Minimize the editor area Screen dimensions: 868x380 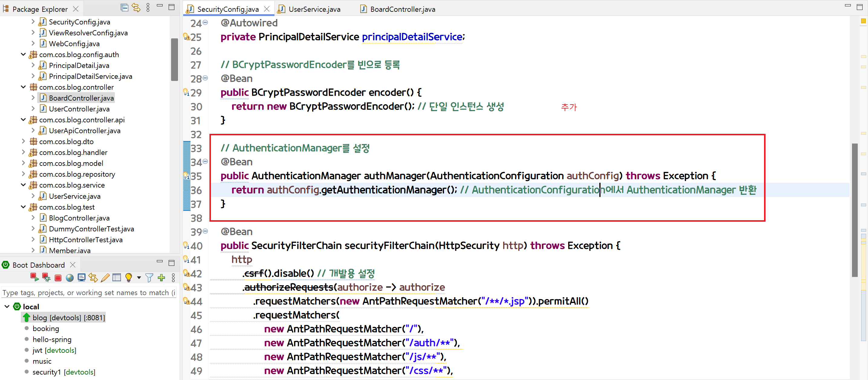(x=848, y=6)
